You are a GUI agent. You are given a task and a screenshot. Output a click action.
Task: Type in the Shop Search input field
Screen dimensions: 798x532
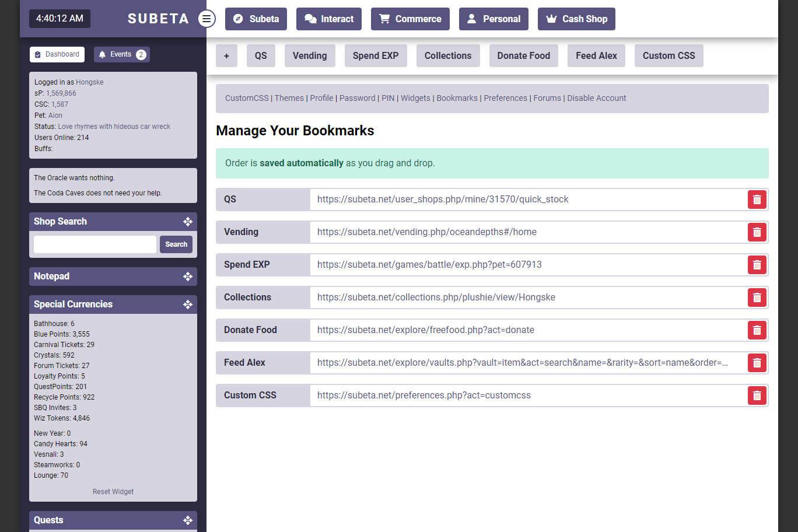pyautogui.click(x=95, y=244)
